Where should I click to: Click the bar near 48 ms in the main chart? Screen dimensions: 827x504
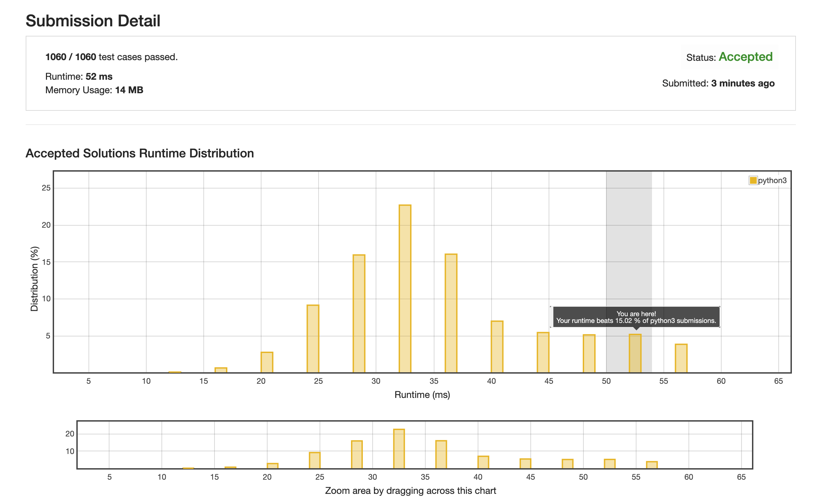point(589,353)
